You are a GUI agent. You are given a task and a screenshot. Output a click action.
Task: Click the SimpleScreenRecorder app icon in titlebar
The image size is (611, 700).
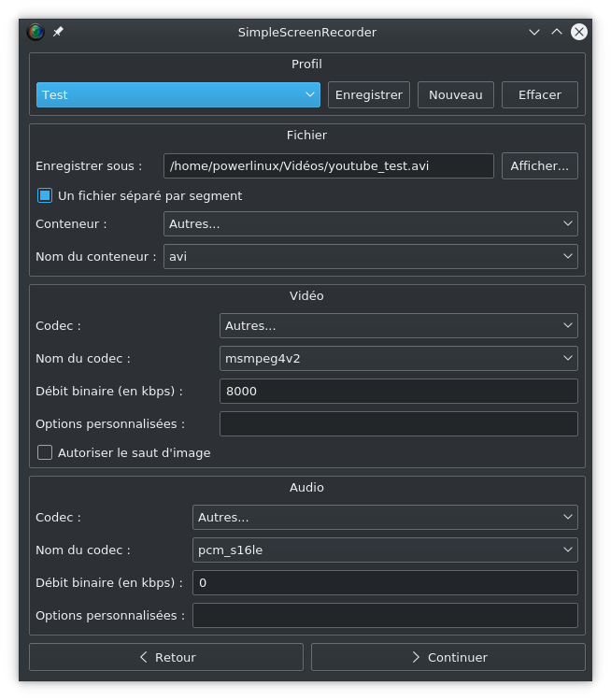pos(36,32)
